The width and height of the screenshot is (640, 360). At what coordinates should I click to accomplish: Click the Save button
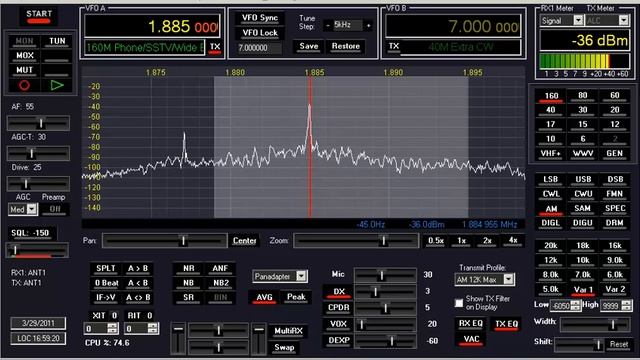[309, 47]
